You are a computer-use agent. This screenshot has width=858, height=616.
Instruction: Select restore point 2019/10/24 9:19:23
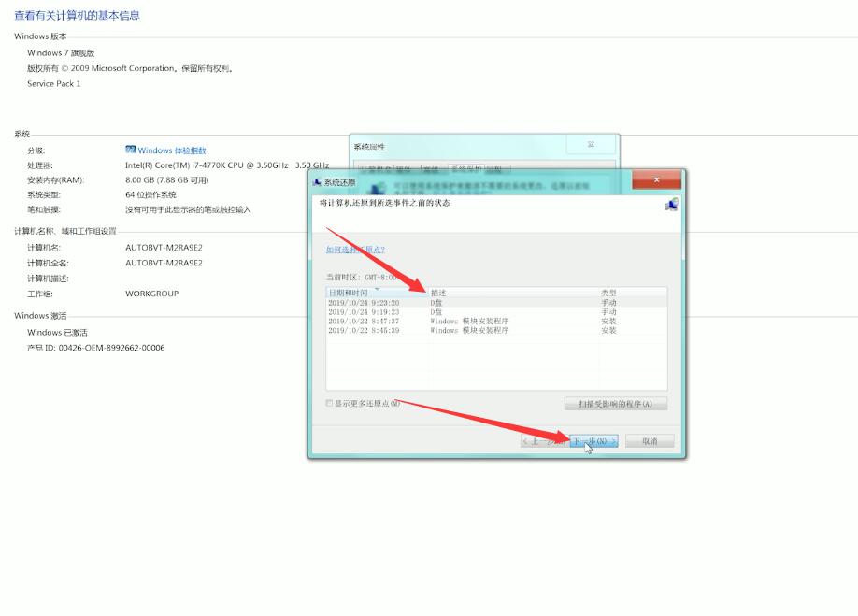(496, 312)
